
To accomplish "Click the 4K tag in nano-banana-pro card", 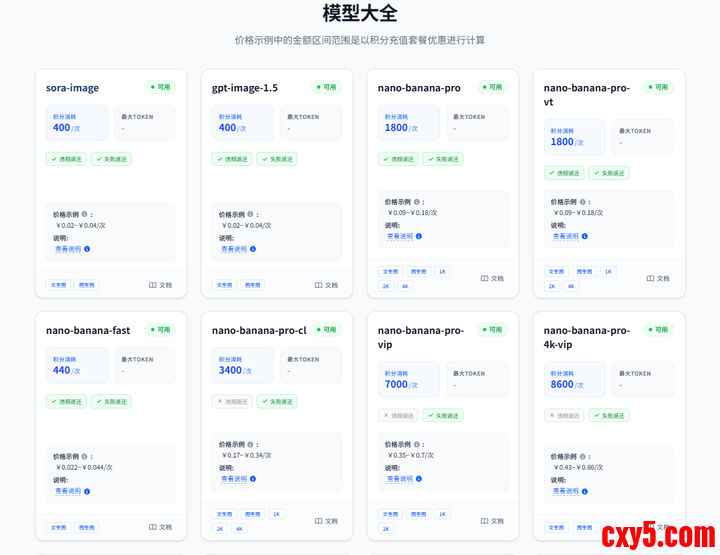I will [x=405, y=286].
